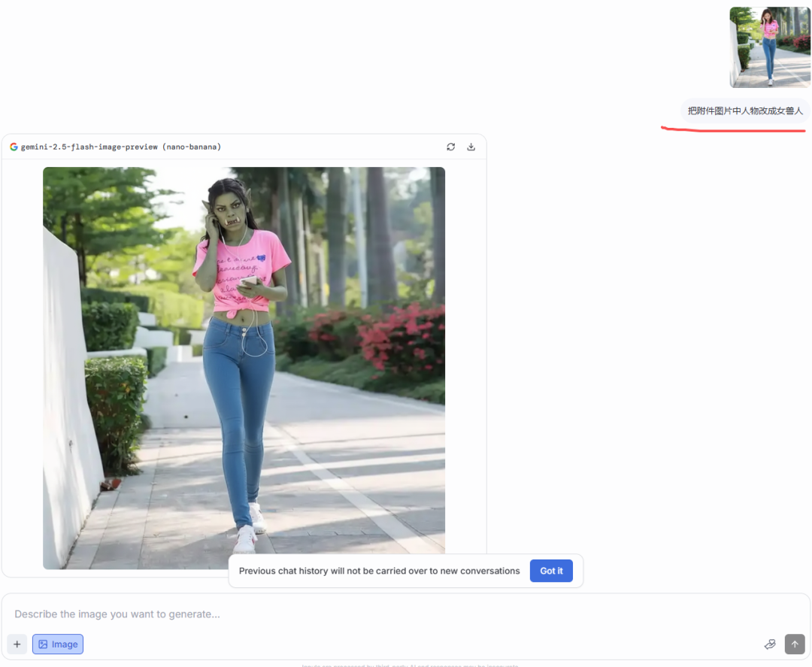The image size is (812, 667).
Task: Toggle the Image generation mode button
Action: [58, 644]
